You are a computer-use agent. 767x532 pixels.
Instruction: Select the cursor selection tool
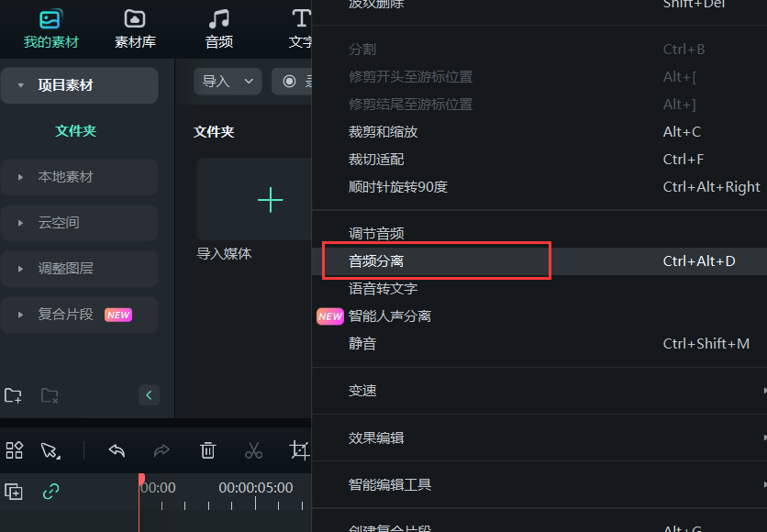pyautogui.click(x=50, y=450)
